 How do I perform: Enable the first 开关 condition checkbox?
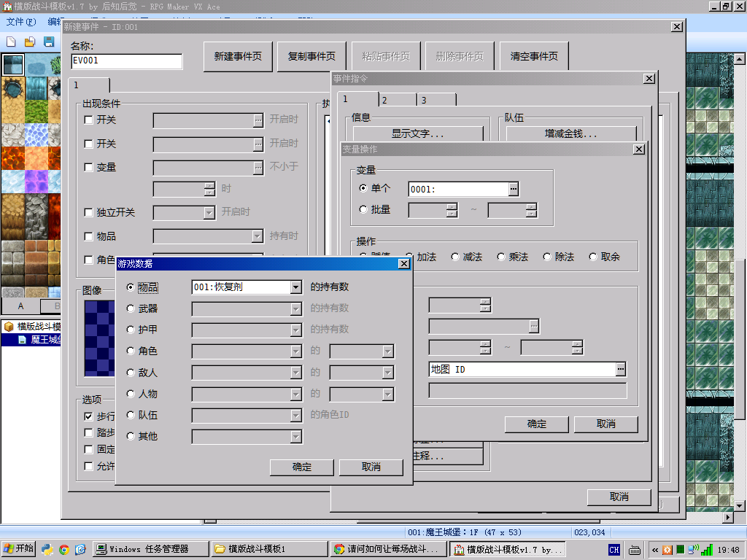tap(88, 120)
